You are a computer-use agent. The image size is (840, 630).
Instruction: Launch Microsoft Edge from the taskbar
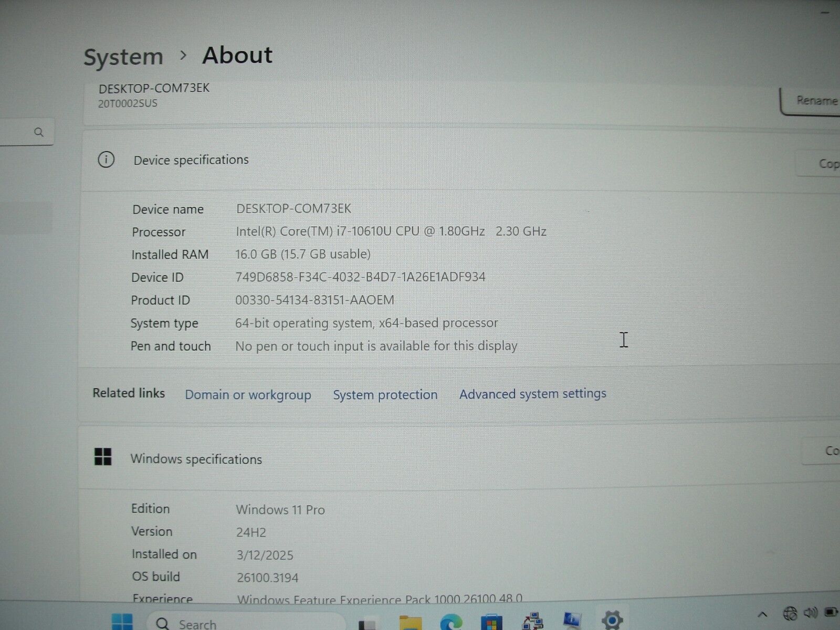pos(451,622)
